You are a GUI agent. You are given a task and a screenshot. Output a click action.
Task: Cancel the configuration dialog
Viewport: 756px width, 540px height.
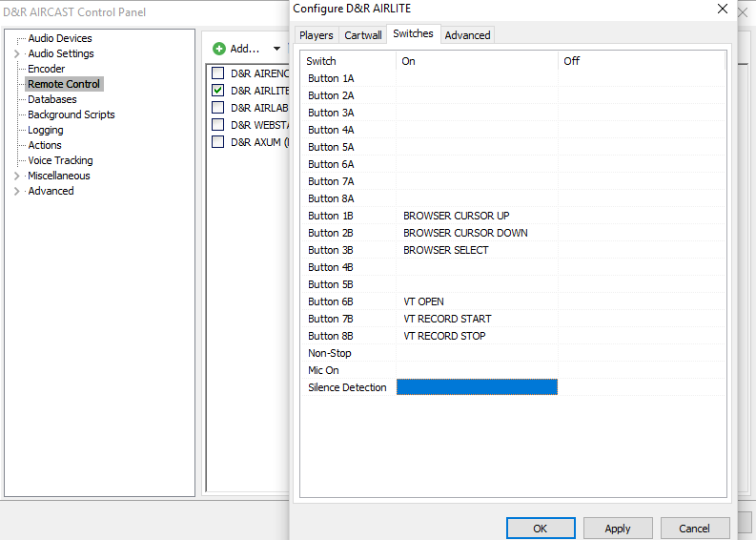tap(694, 528)
